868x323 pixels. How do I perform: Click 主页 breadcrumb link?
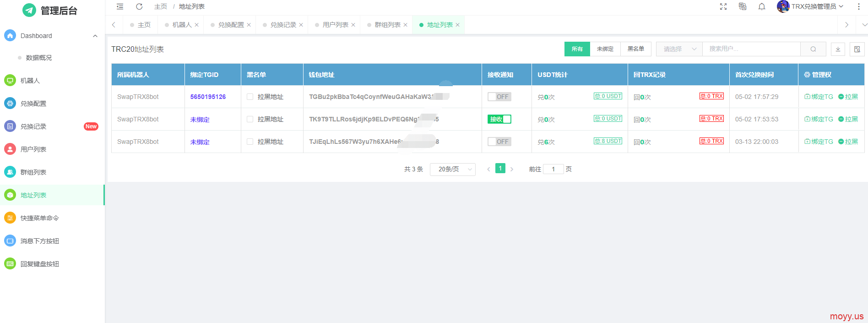tap(160, 6)
